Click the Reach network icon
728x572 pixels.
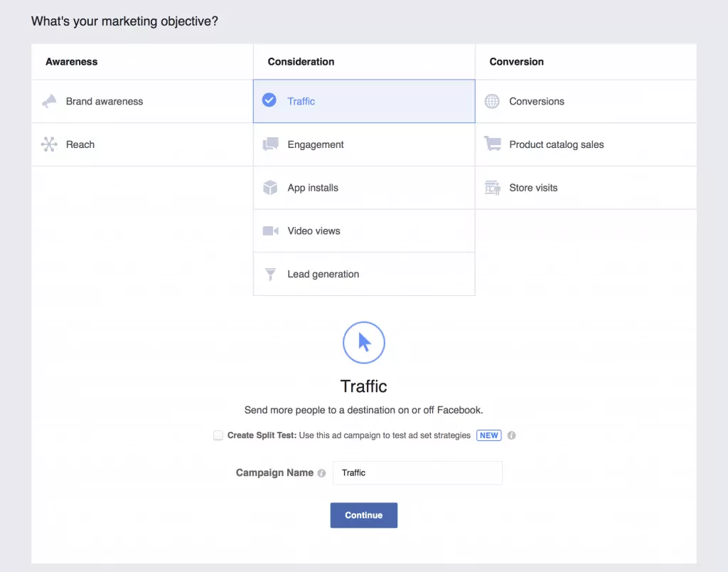tap(49, 145)
